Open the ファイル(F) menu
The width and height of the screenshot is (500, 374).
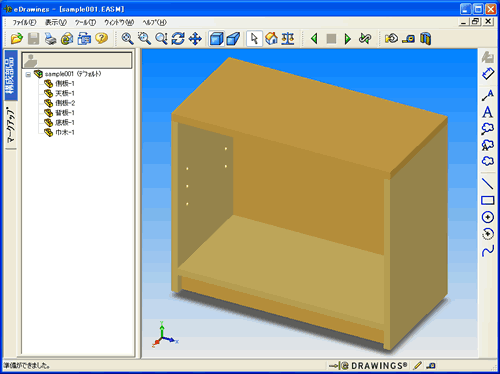[24, 22]
